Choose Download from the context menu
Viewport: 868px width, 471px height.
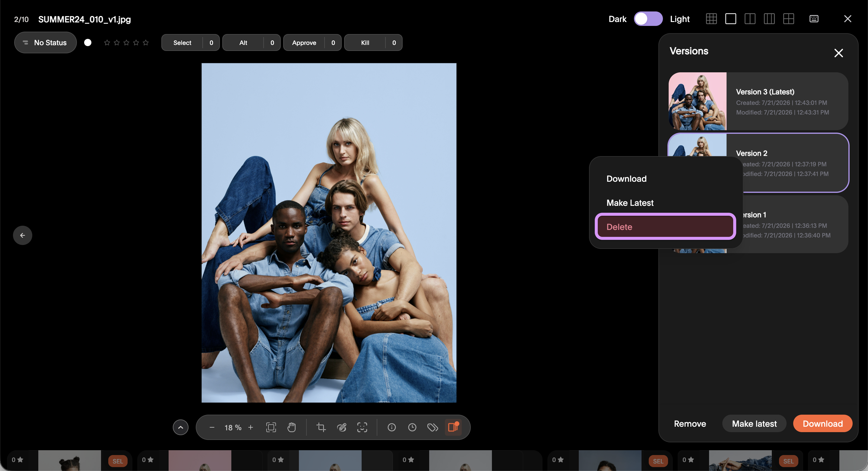pyautogui.click(x=666, y=179)
